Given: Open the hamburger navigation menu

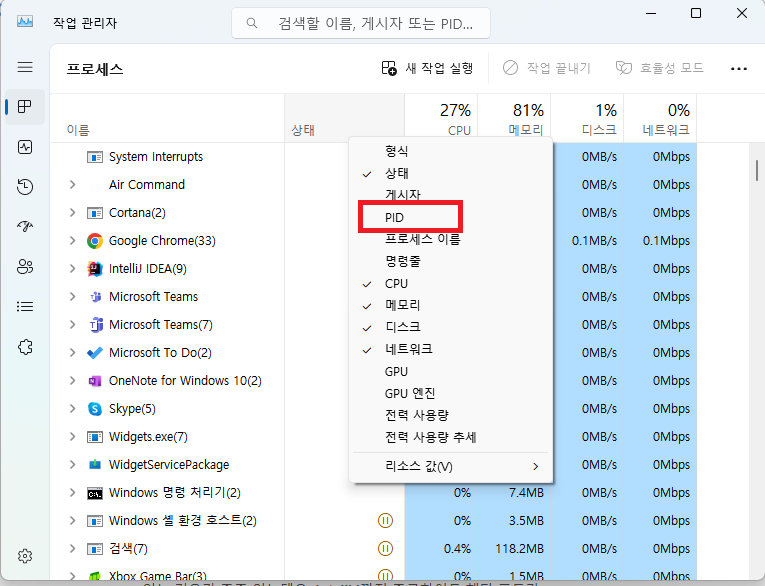Looking at the screenshot, I should 25,67.
